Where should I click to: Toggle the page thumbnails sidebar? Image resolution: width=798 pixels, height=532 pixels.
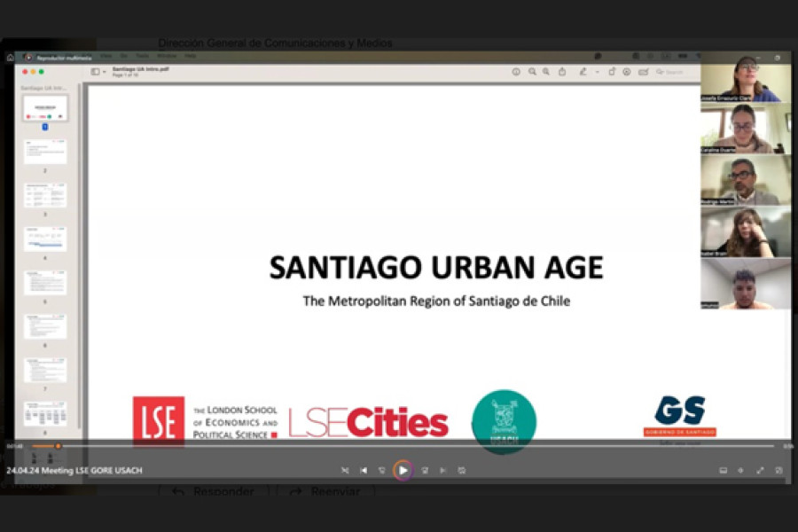tap(96, 72)
